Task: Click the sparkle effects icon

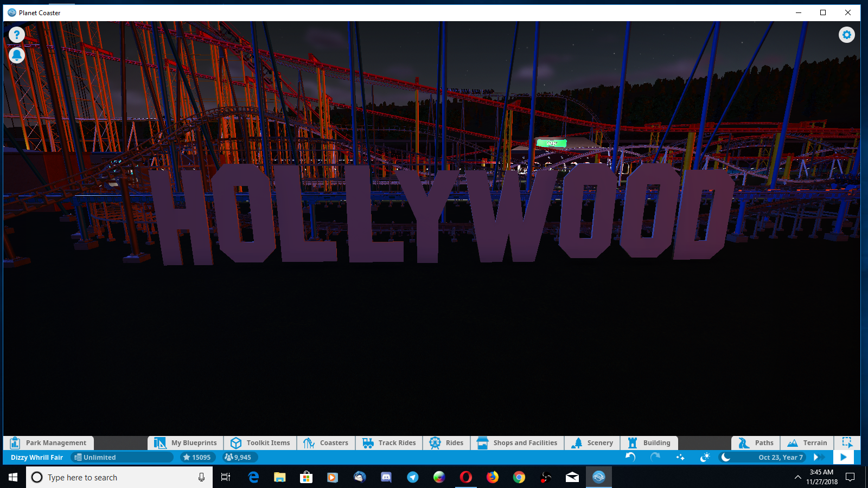Action: (680, 457)
